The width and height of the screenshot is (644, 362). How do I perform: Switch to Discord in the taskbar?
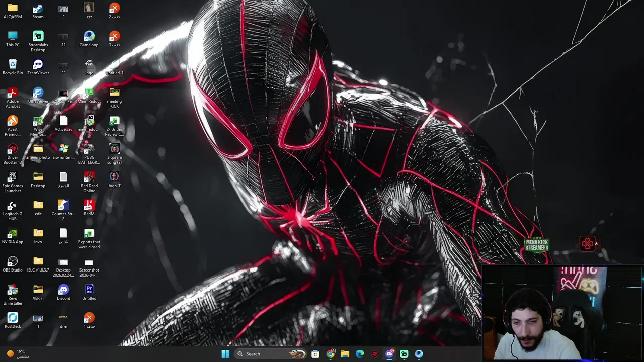point(389,354)
